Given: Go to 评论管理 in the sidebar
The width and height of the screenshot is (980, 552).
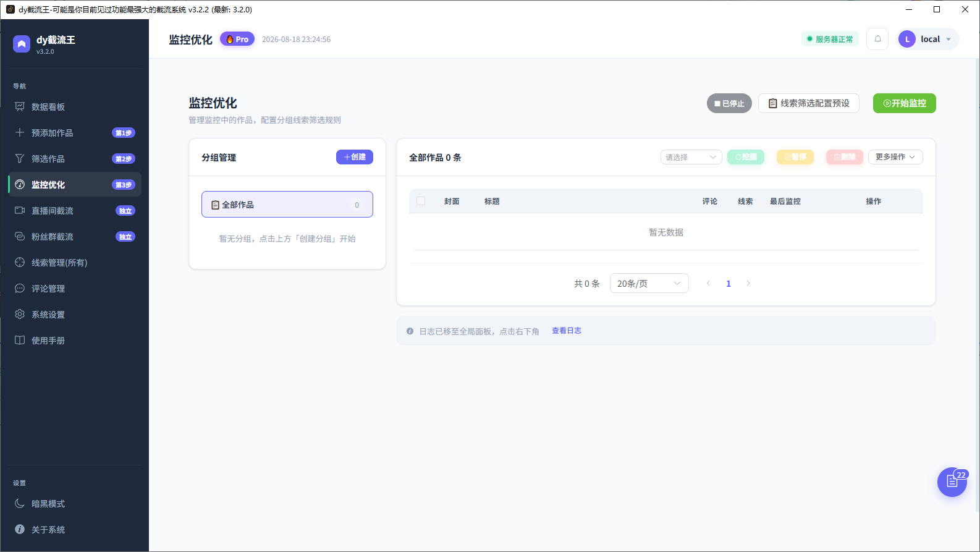Looking at the screenshot, I should (75, 289).
